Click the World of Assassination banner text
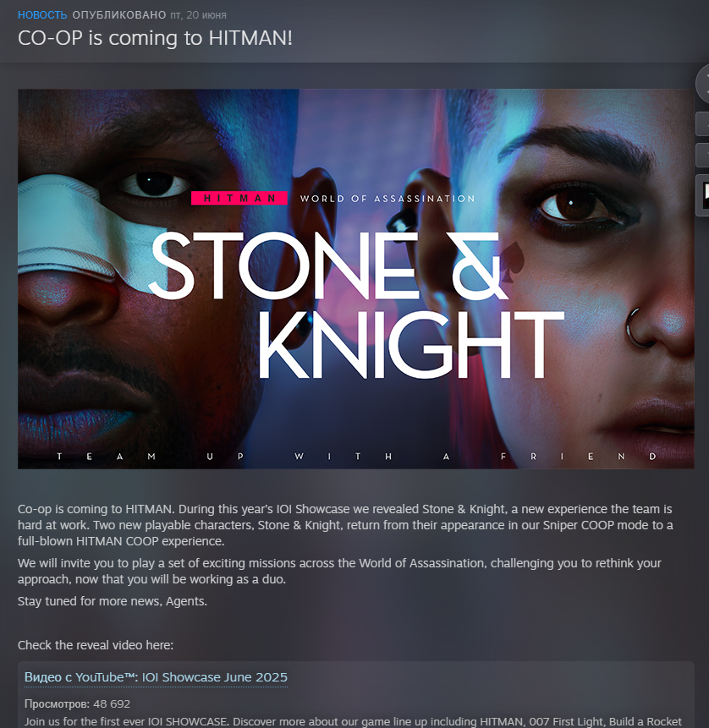The image size is (709, 728). pos(387,199)
